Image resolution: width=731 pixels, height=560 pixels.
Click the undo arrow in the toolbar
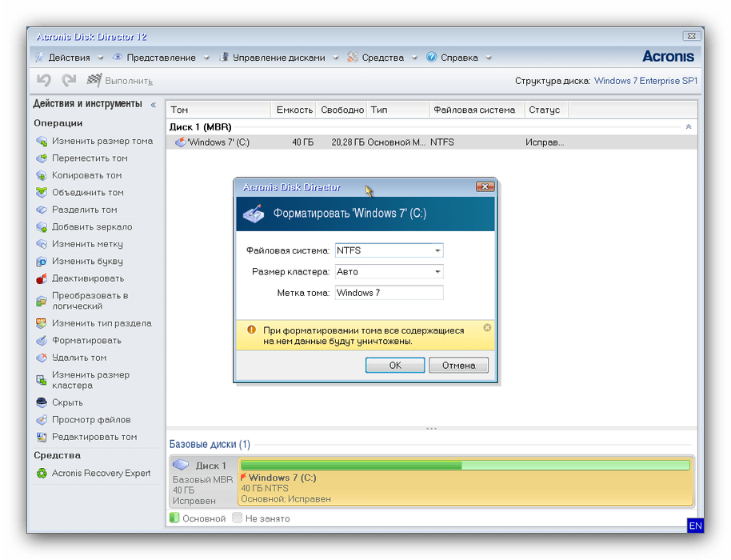pos(44,81)
